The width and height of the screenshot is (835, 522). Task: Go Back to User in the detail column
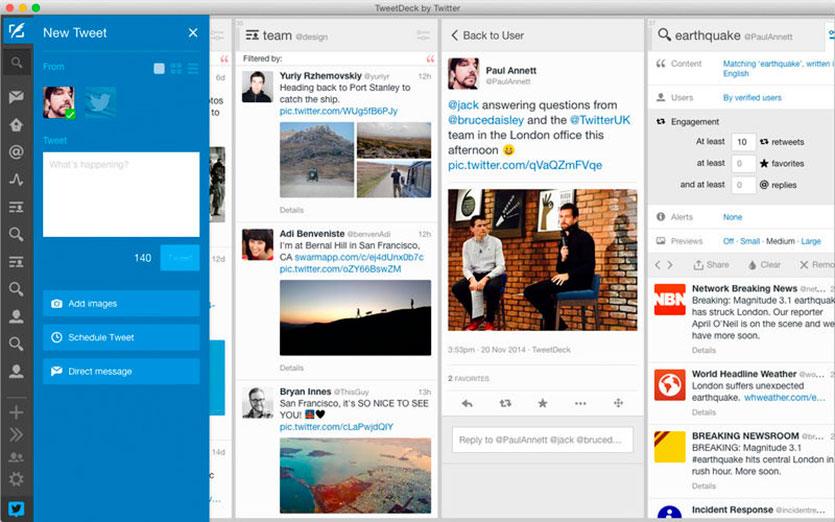(x=488, y=35)
